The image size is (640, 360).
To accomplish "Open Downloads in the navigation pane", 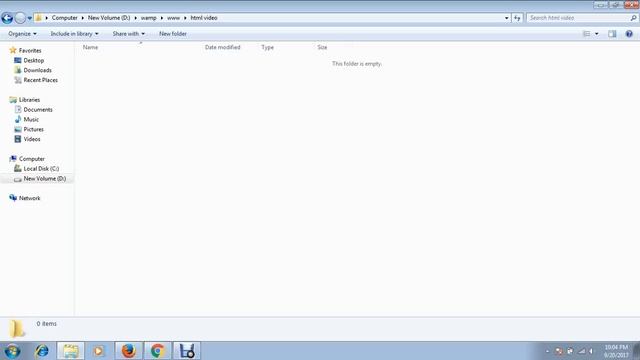I will click(37, 70).
